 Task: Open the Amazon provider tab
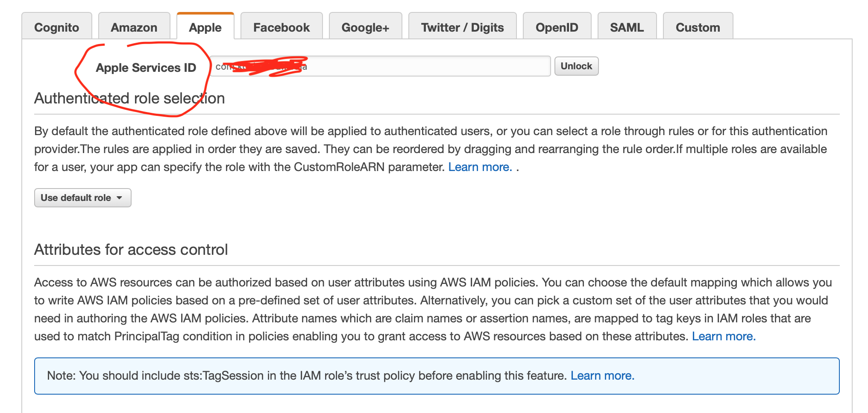pos(134,27)
